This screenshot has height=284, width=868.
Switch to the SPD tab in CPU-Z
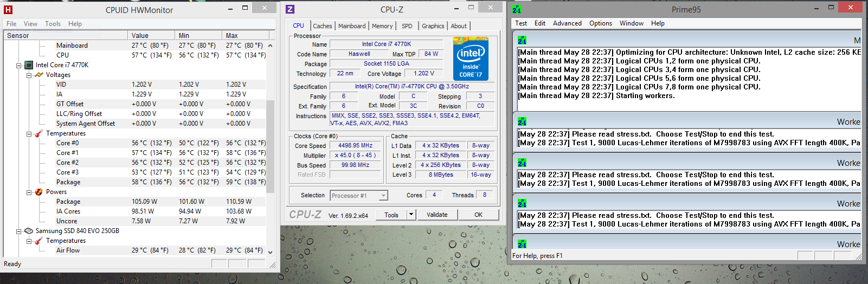click(x=407, y=26)
